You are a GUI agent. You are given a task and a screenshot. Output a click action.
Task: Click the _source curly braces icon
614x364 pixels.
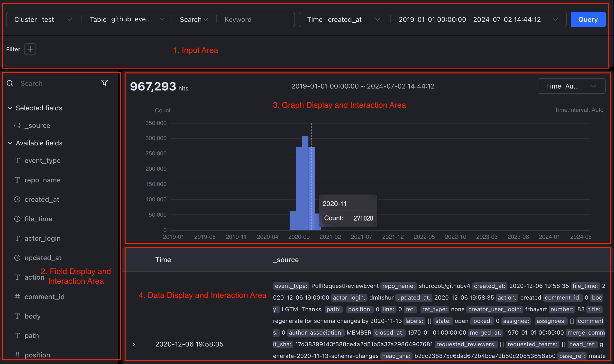(17, 125)
